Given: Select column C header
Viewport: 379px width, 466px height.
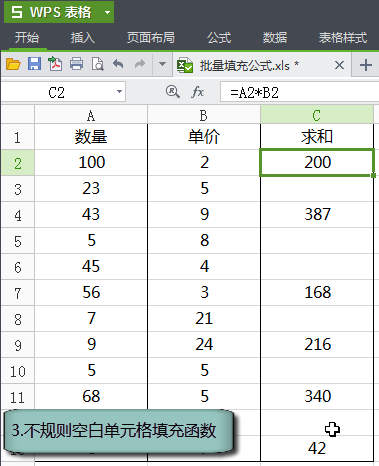Looking at the screenshot, I should [317, 115].
